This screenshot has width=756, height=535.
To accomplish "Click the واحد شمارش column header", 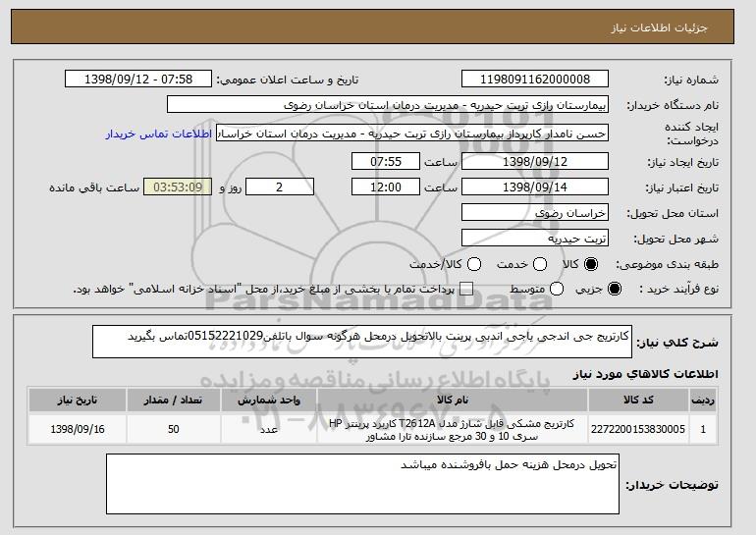I will [x=269, y=401].
